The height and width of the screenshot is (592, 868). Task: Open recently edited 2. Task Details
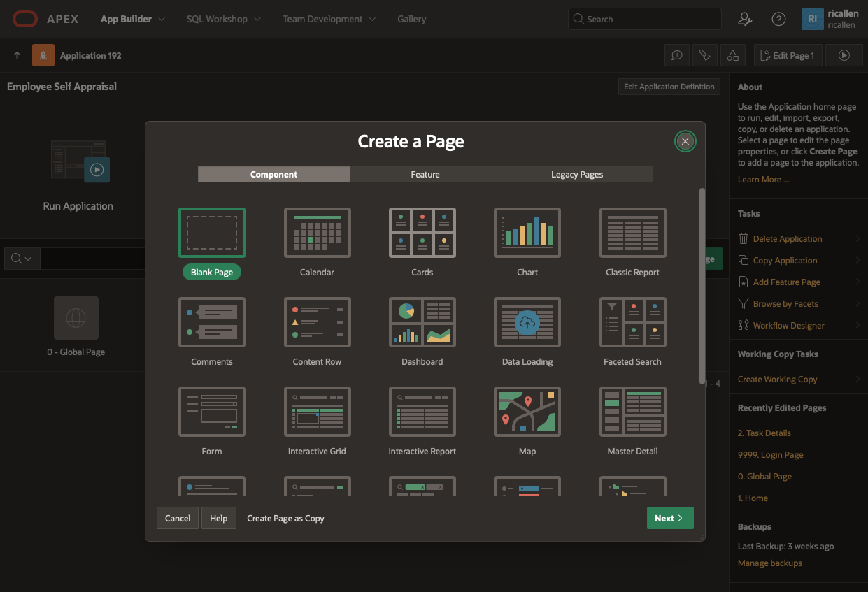click(764, 433)
